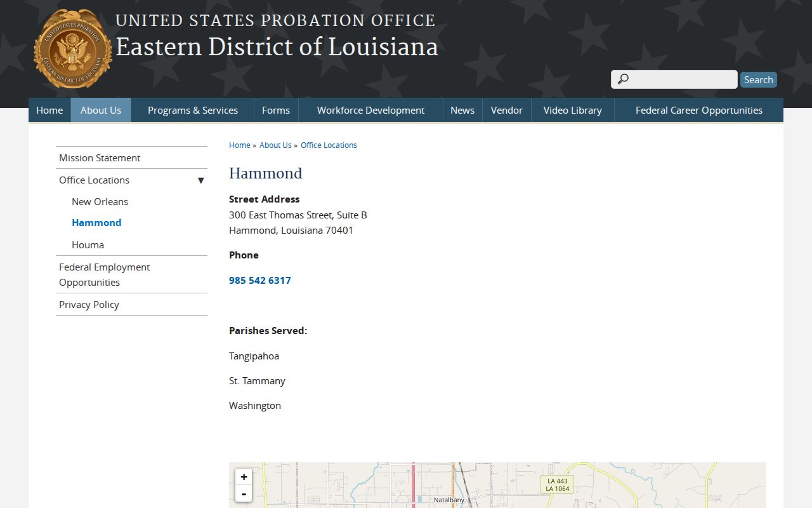Image resolution: width=812 pixels, height=508 pixels.
Task: Open the News section
Action: click(x=462, y=110)
